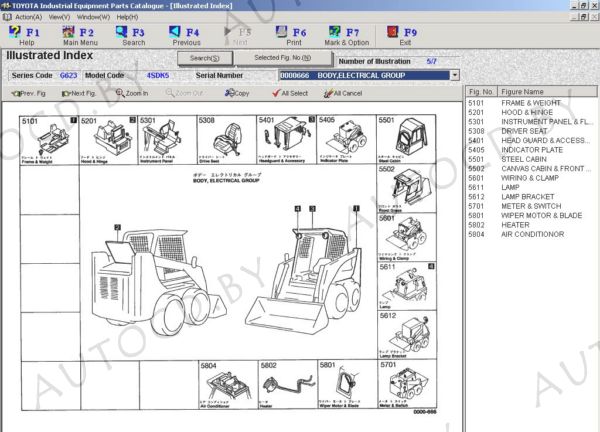The height and width of the screenshot is (432, 600).
Task: Open figure thumbnail 5308 Driver Seat
Action: pos(227,140)
